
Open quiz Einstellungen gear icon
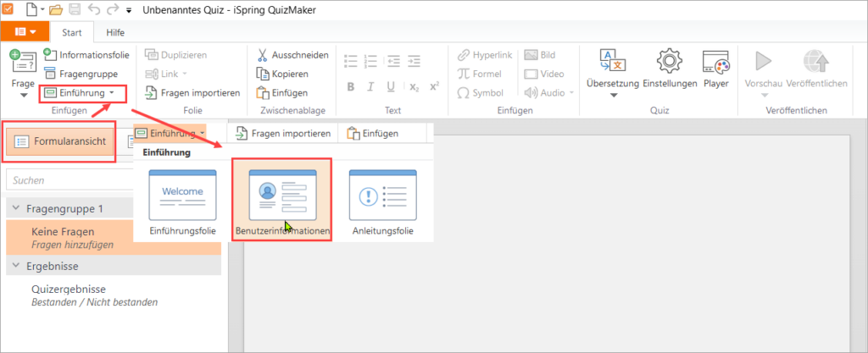670,61
